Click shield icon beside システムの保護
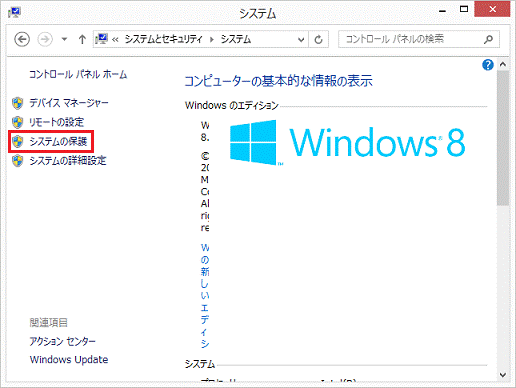 (17, 142)
